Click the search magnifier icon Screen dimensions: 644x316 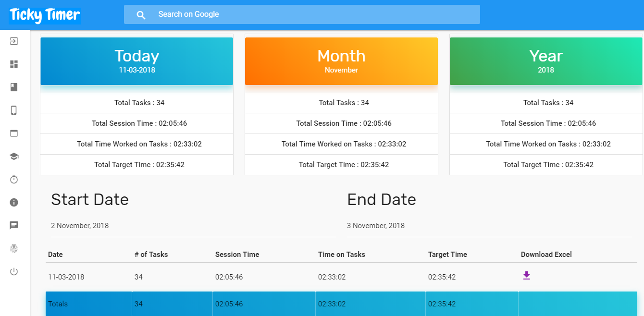(x=141, y=15)
